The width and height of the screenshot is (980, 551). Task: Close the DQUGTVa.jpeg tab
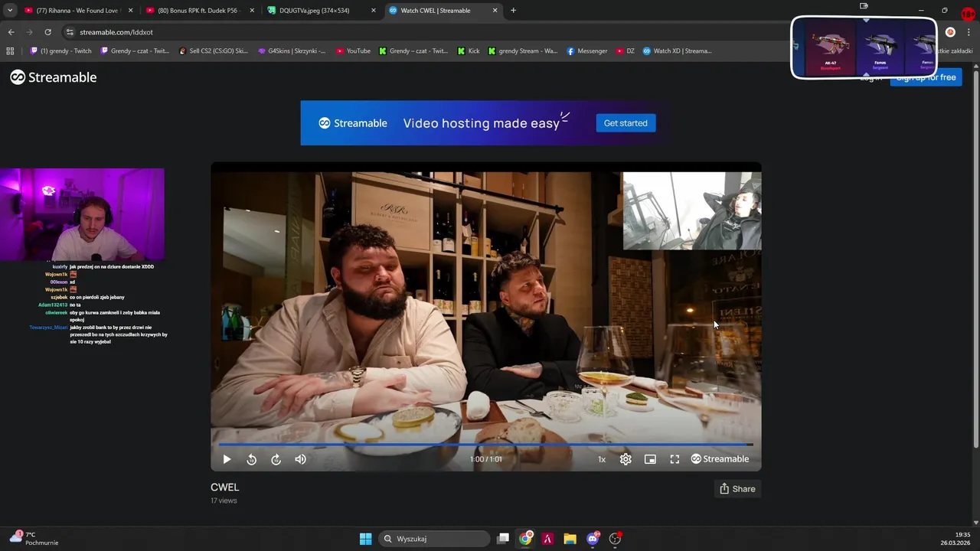tap(374, 11)
